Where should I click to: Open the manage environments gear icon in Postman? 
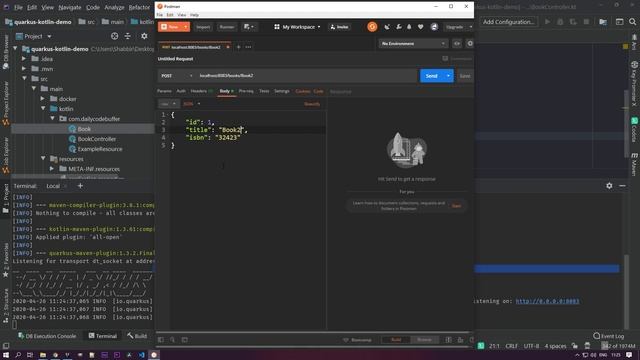click(x=470, y=44)
